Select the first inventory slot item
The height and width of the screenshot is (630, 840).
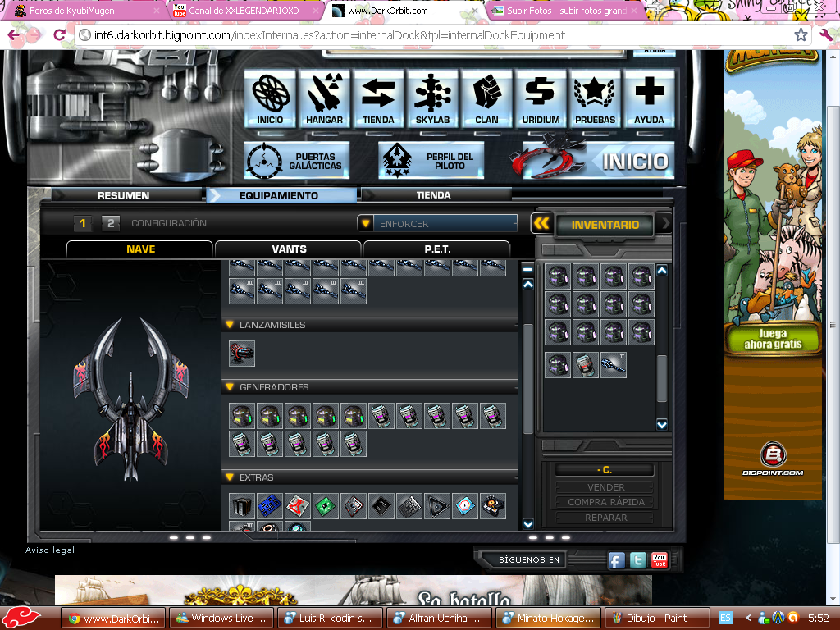coord(558,276)
